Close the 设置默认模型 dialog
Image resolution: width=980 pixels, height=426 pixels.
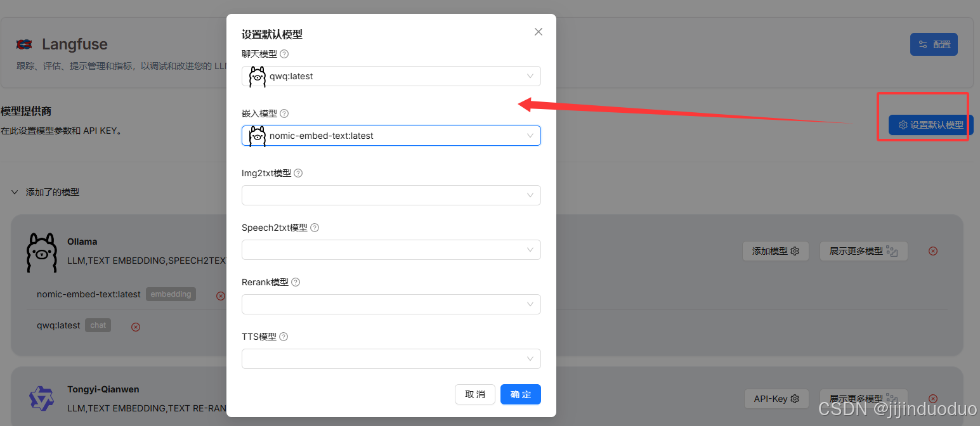click(539, 32)
